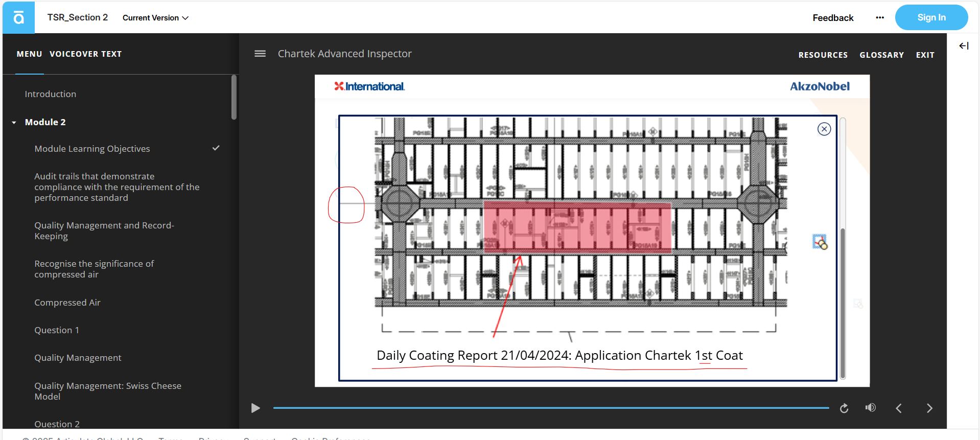Image resolution: width=980 pixels, height=440 pixels.
Task: Click the Sign In button
Action: (x=931, y=17)
